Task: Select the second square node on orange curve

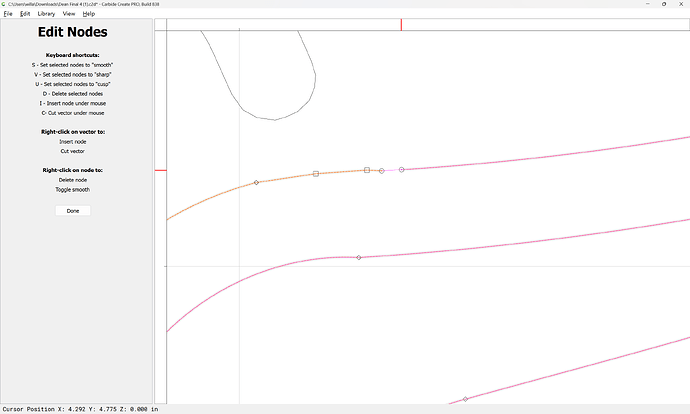Action: pos(367,170)
